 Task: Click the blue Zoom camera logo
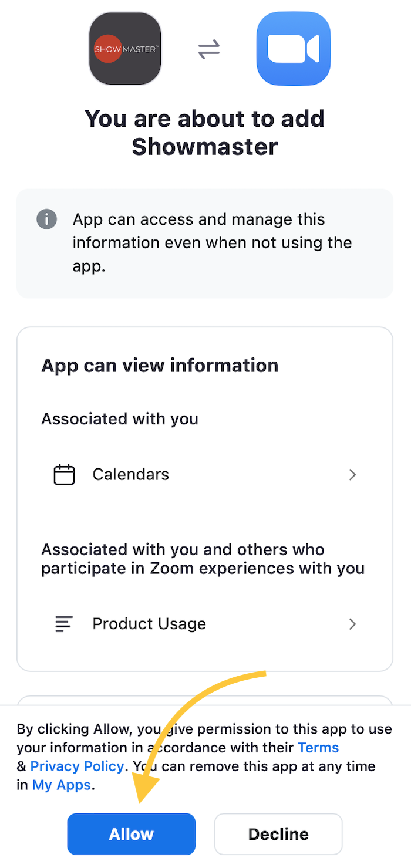(x=294, y=49)
